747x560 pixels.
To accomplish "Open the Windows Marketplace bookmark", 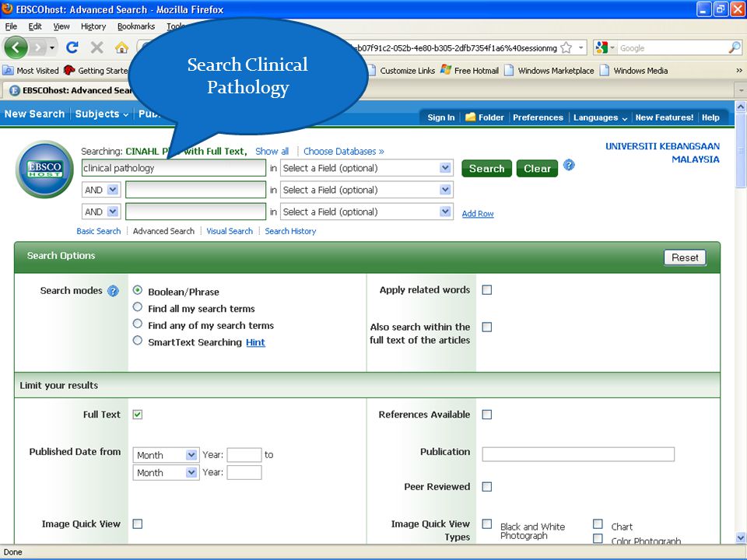I will click(x=549, y=71).
